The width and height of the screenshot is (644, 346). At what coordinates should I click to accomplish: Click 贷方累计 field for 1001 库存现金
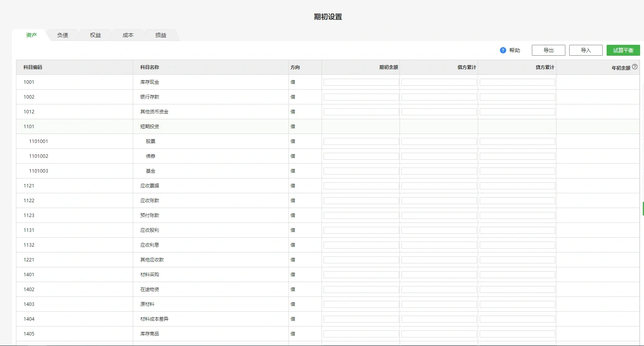[x=517, y=82]
